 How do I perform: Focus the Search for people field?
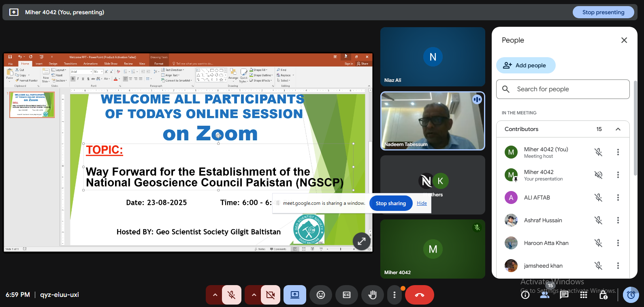tap(563, 89)
